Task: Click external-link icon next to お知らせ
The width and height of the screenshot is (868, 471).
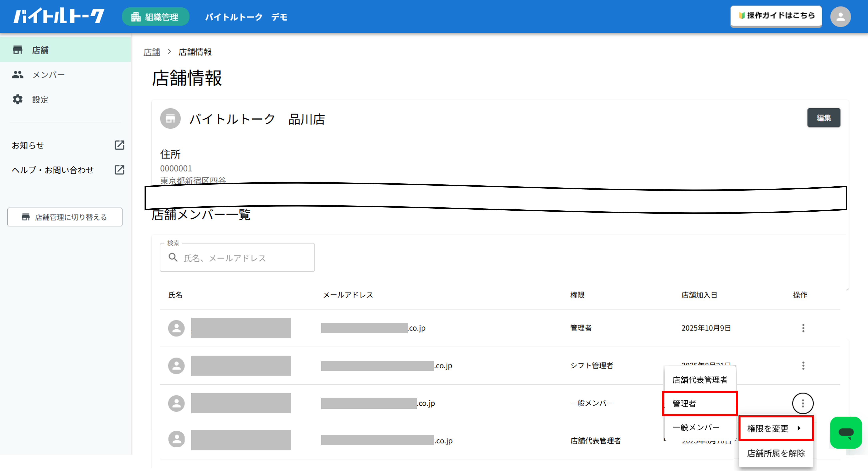Action: [x=119, y=145]
